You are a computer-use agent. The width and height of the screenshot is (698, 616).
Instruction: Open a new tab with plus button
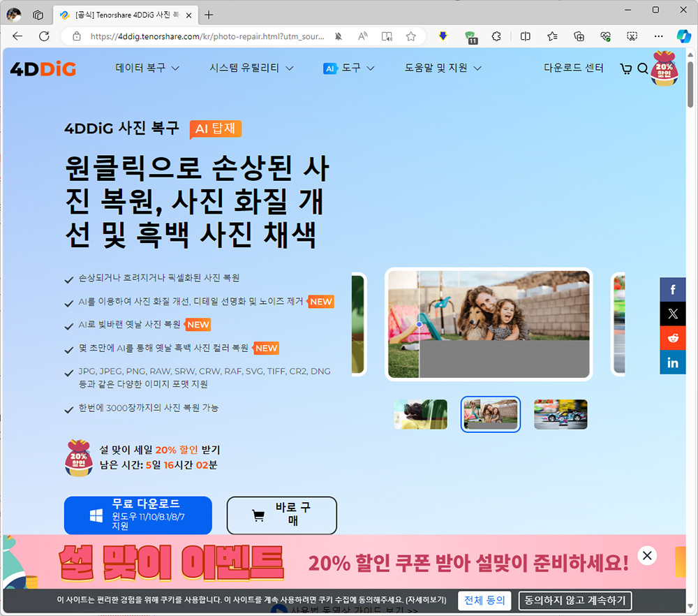[209, 15]
